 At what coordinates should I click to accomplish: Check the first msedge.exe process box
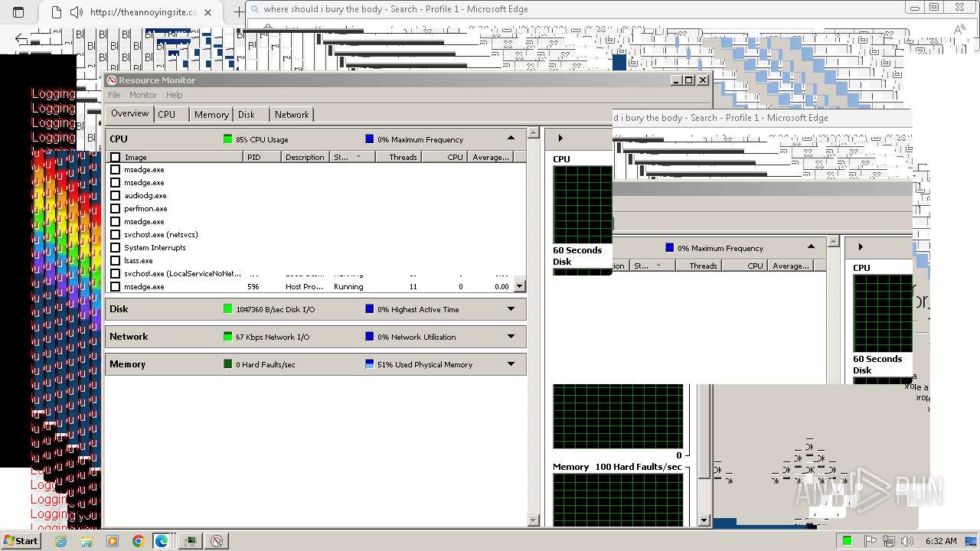(x=116, y=170)
